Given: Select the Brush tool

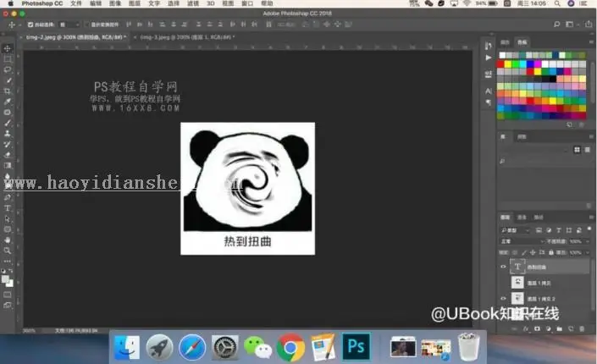Looking at the screenshot, I should (x=8, y=123).
